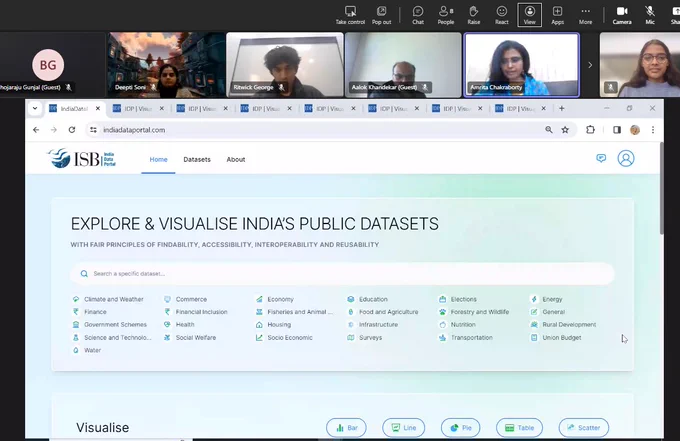The width and height of the screenshot is (680, 441).
Task: Show the People participants list
Action: tap(445, 15)
